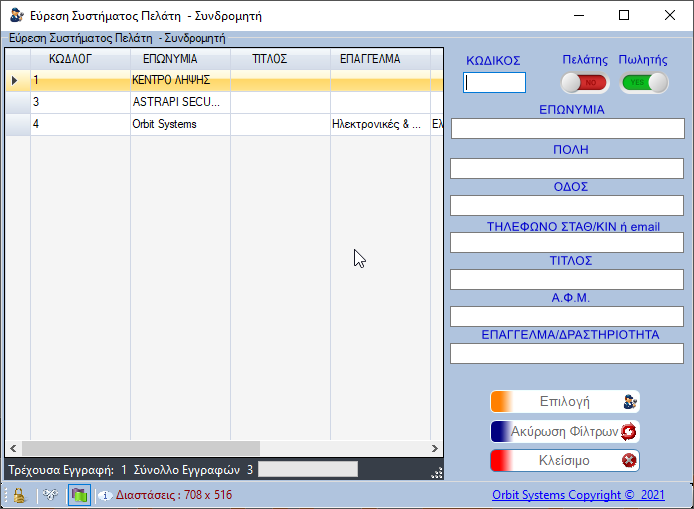Toggle the Πωλητής switch
The width and height of the screenshot is (694, 509).
point(643,83)
